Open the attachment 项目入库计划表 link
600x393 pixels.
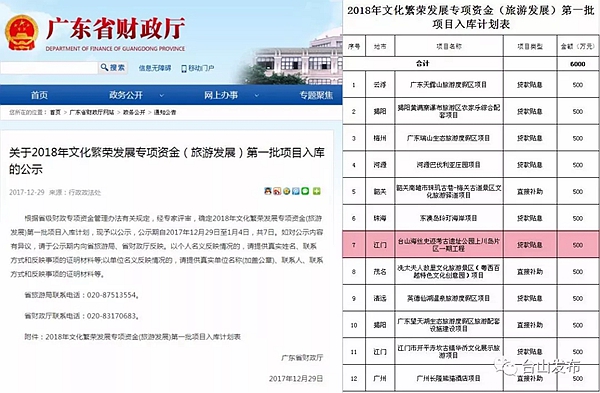143,337
